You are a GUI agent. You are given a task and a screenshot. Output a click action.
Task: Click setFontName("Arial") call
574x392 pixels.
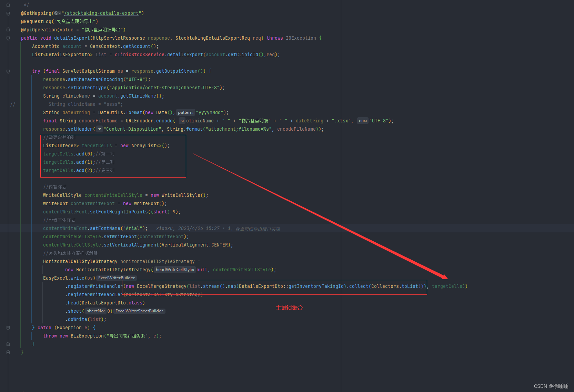click(x=118, y=229)
